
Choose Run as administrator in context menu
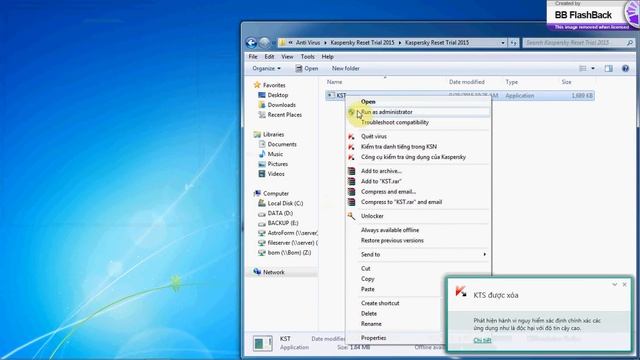coord(418,112)
